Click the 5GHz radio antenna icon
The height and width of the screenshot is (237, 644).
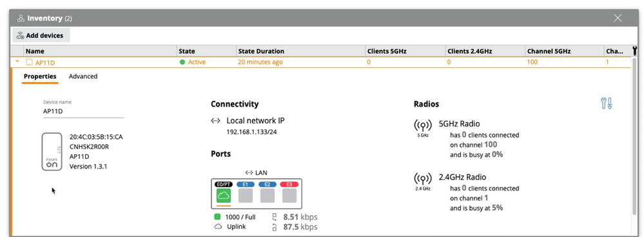(423, 125)
